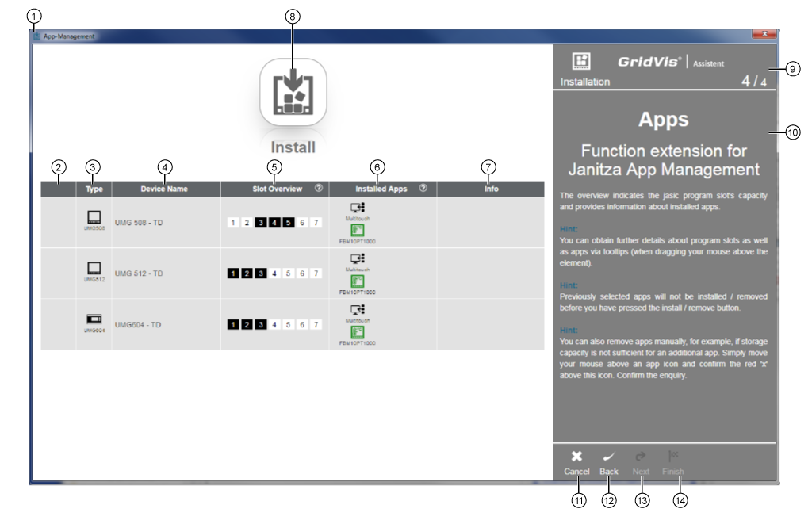
Task: Select the UMG604 device type icon
Action: pyautogui.click(x=94, y=319)
